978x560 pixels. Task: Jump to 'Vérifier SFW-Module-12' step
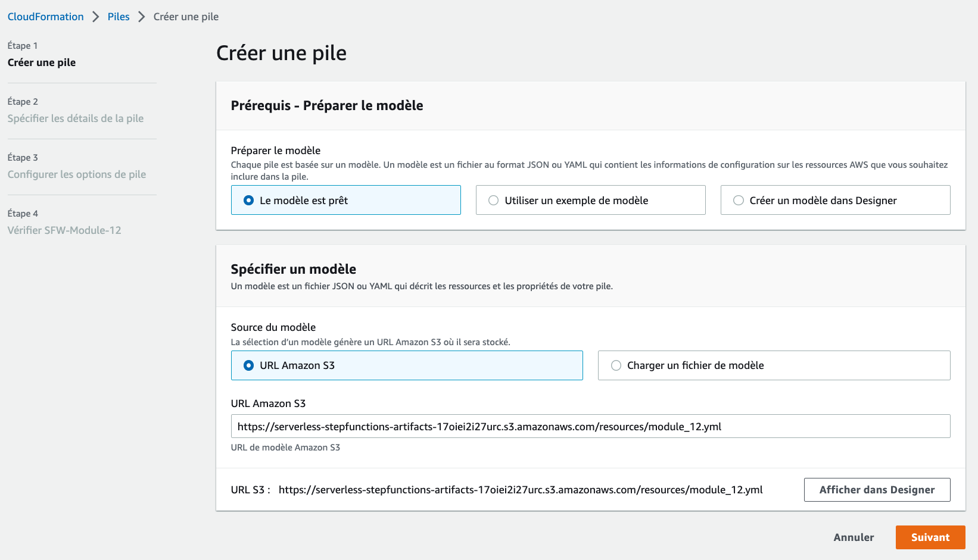(x=64, y=230)
